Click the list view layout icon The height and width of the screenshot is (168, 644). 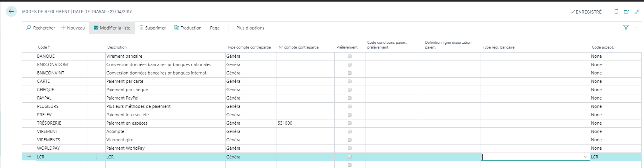[x=636, y=27]
